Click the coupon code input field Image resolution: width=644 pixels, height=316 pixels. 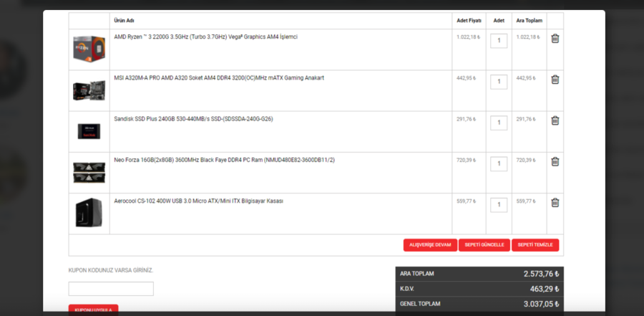(x=111, y=289)
